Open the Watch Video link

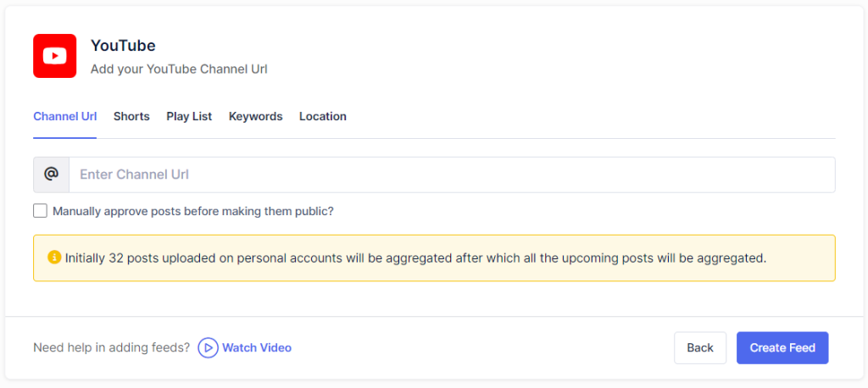(256, 347)
